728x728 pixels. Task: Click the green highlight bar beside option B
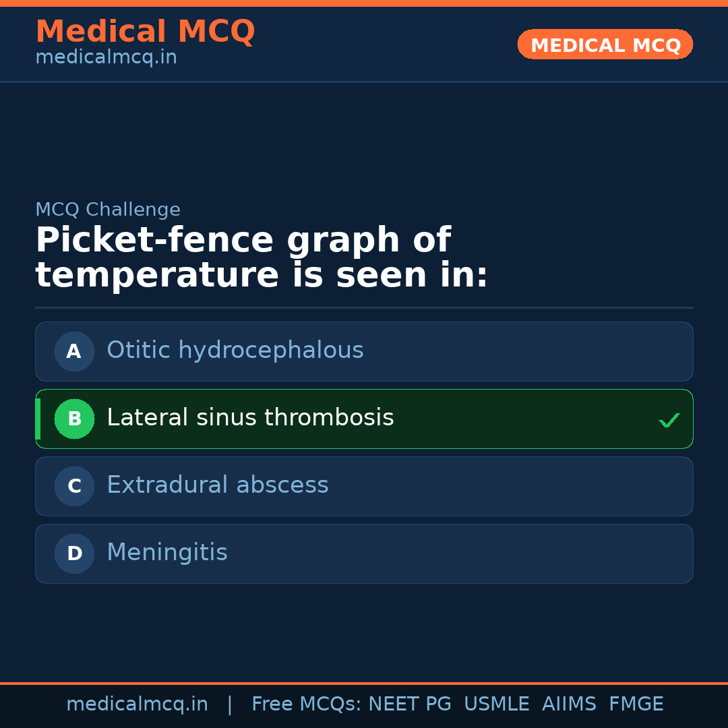click(38, 419)
